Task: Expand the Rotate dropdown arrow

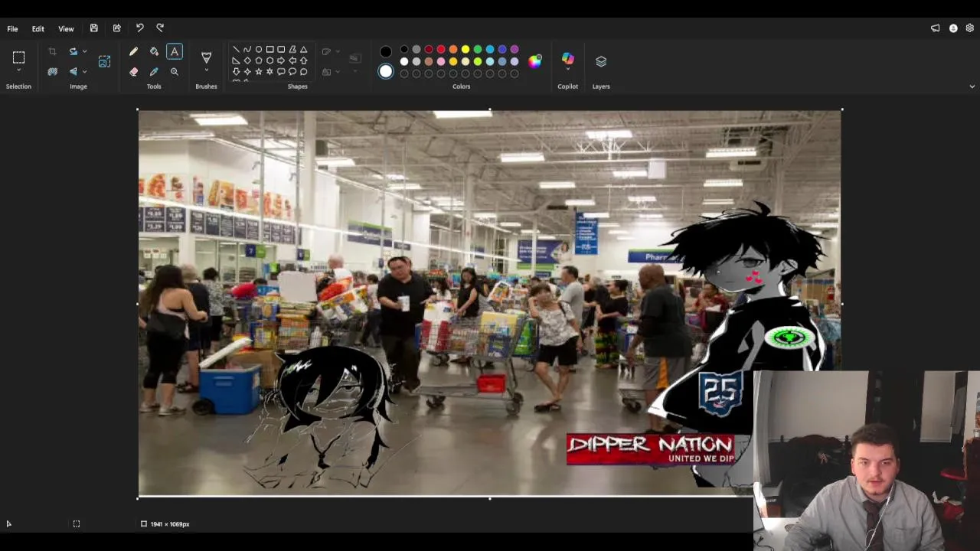Action: pos(84,52)
